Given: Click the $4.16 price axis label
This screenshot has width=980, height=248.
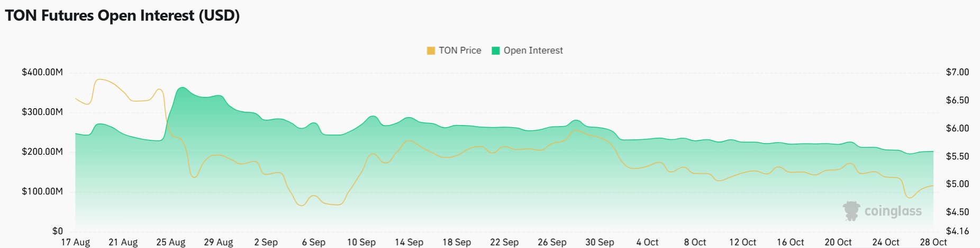Looking at the screenshot, I should (957, 231).
